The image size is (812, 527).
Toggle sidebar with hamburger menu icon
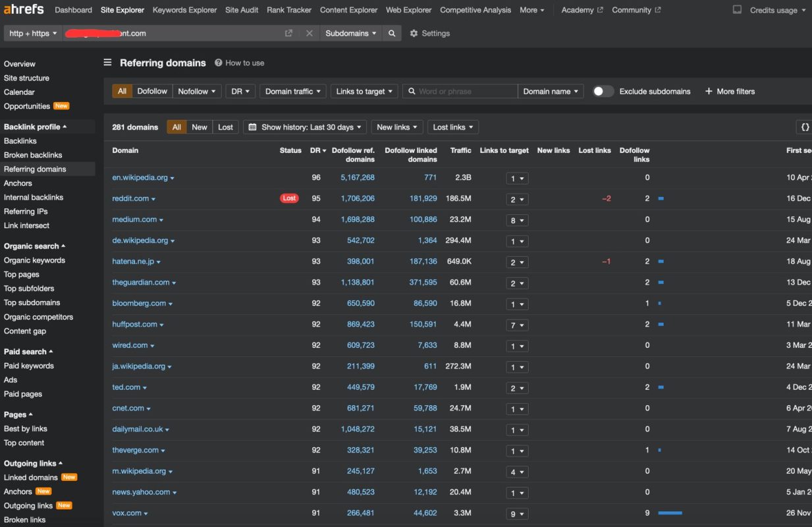[107, 63]
